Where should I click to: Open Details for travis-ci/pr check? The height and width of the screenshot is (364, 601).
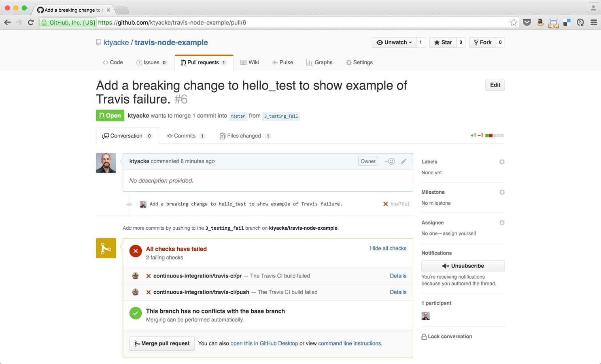(x=398, y=276)
